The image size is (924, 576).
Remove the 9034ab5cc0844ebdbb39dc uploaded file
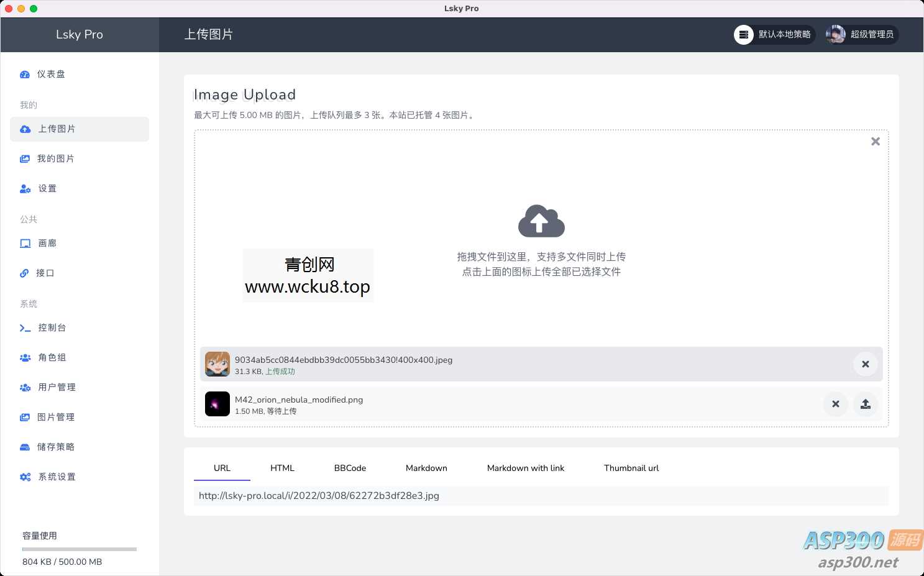[x=865, y=364]
